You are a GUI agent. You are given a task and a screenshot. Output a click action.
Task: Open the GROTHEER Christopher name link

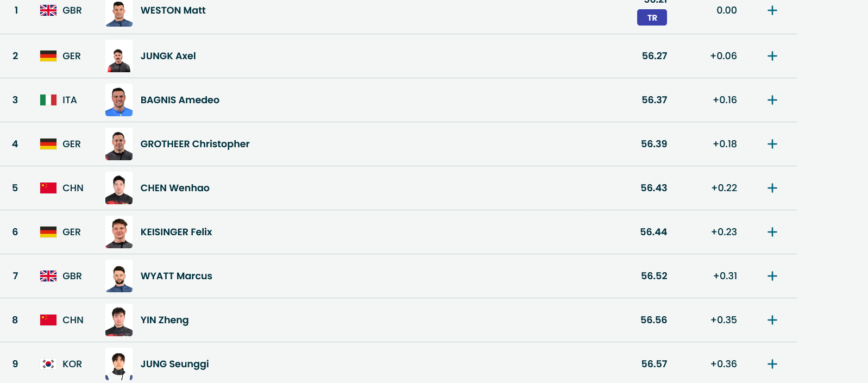click(x=195, y=144)
